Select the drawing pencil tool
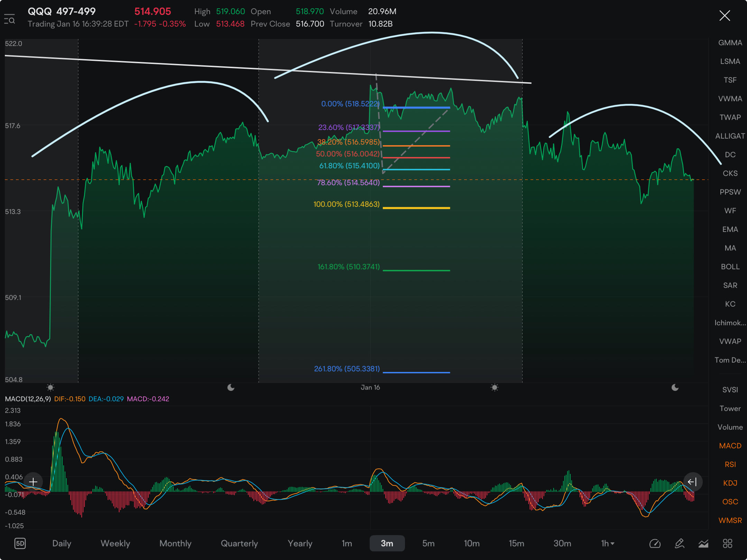Screen dimensions: 747x560 [679, 543]
